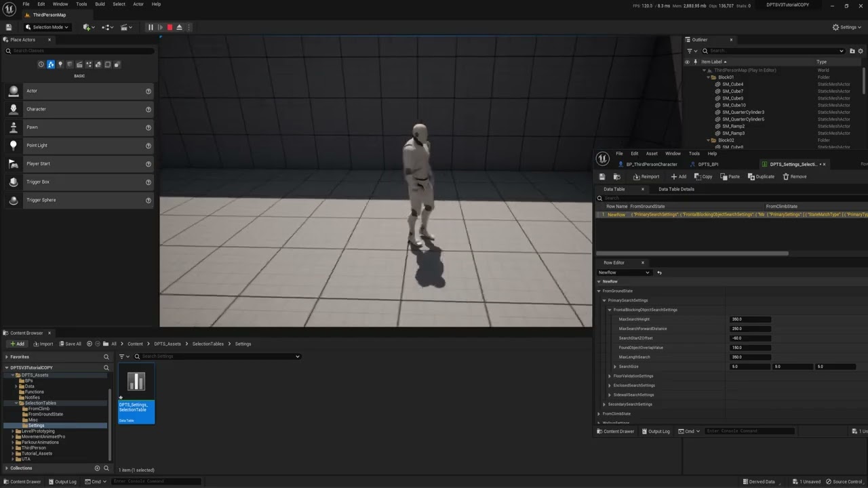Open the Actor menu in main menu bar
Screen dimensions: 868x488
coord(138,4)
